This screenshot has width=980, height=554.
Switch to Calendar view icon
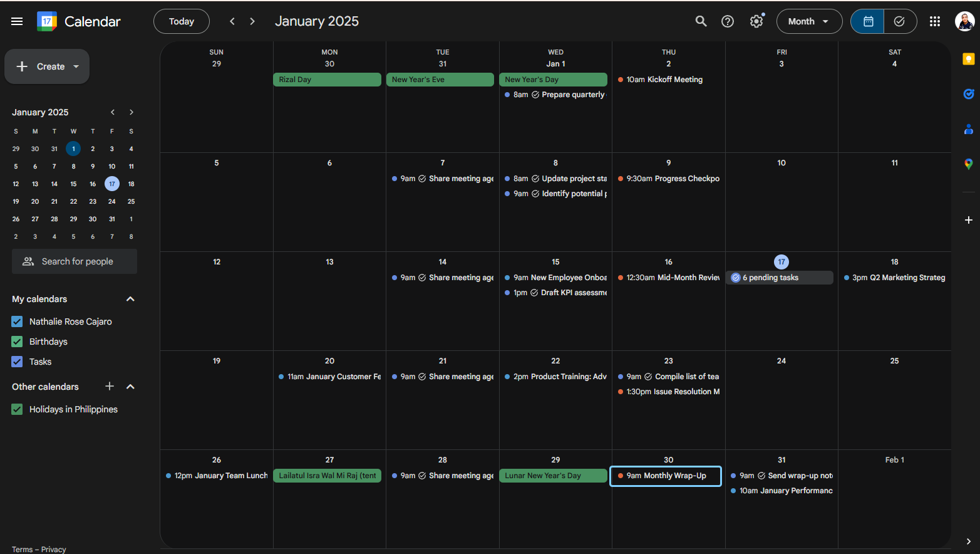click(x=868, y=21)
